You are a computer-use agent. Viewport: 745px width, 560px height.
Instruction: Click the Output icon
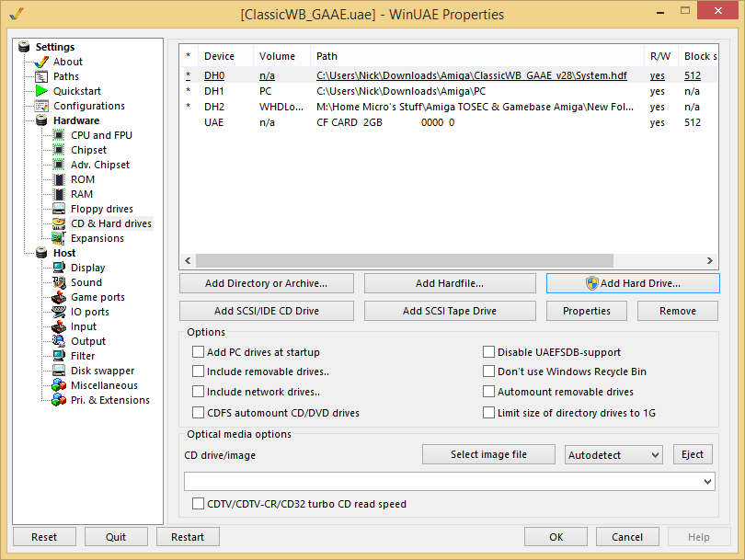[59, 341]
